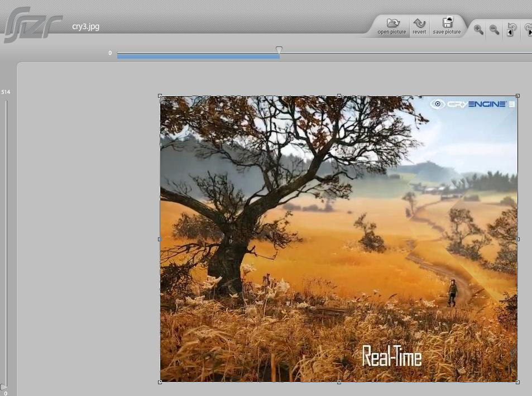
Task: Click the top-right resize handle of the image
Action: (517, 96)
